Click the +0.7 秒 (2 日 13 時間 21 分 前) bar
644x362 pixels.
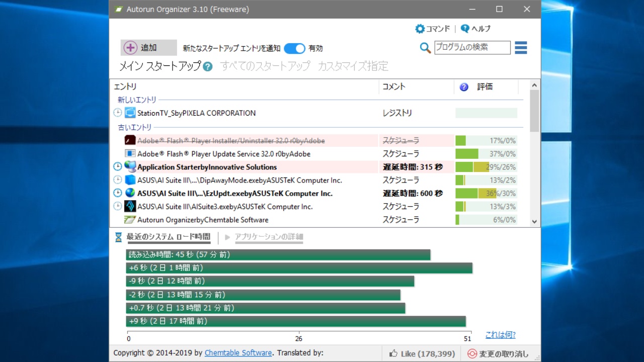point(266,308)
